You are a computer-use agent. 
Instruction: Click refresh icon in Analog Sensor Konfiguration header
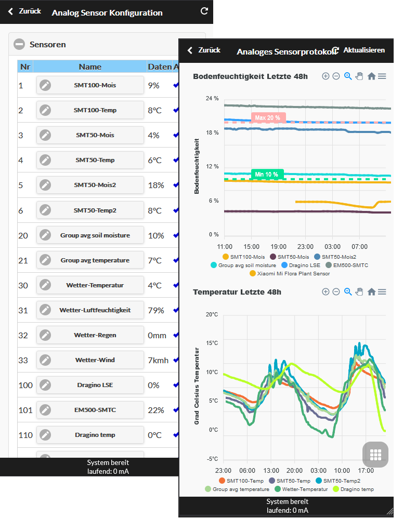coord(204,11)
